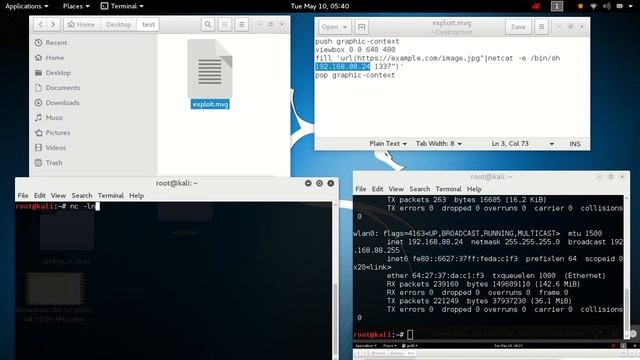Open the Applications menu in top bar
This screenshot has height=360, width=640.
[x=27, y=6]
